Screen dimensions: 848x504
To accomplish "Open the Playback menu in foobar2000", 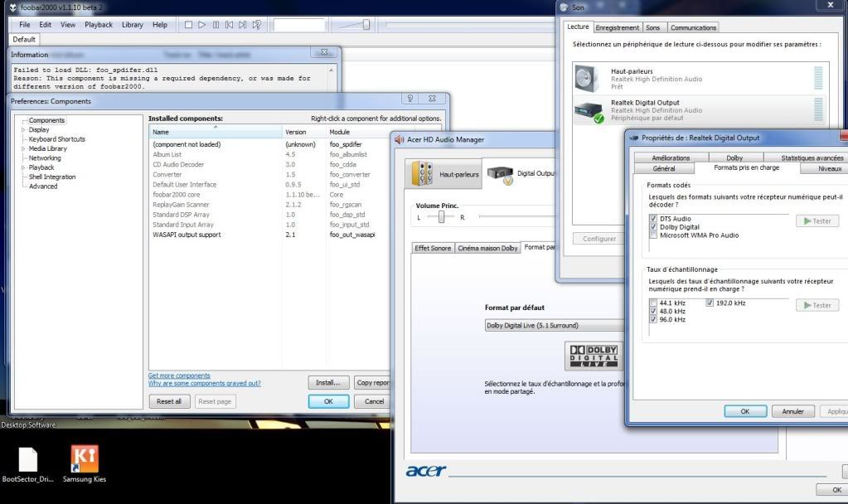I will point(99,25).
